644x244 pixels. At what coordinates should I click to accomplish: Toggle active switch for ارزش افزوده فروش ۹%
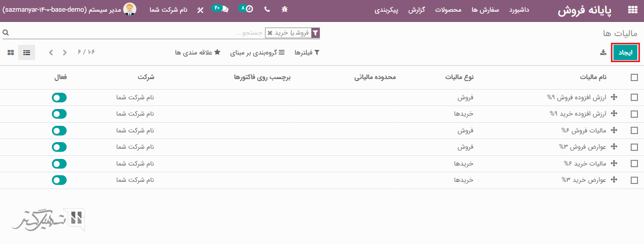pos(60,97)
